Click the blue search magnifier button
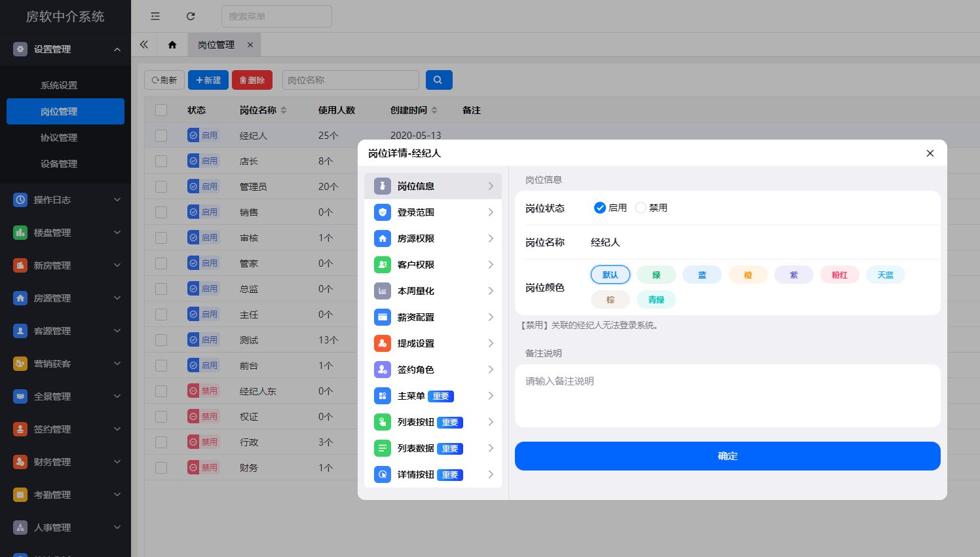 [439, 80]
